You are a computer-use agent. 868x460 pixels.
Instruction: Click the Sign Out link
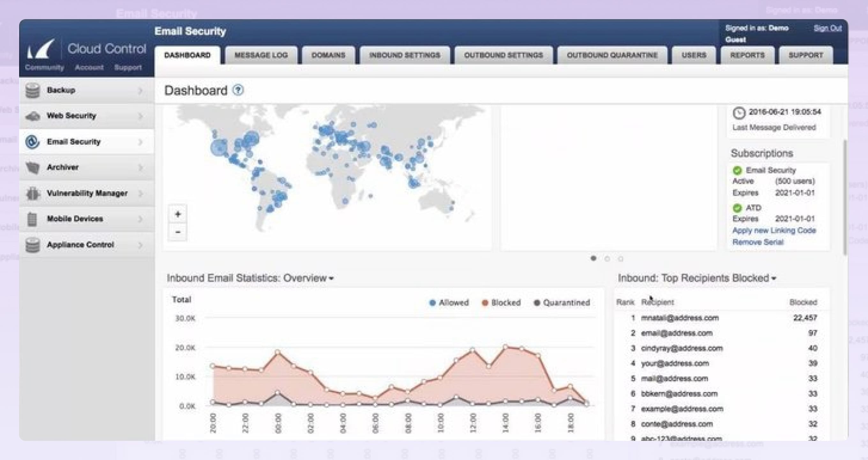[x=827, y=28]
